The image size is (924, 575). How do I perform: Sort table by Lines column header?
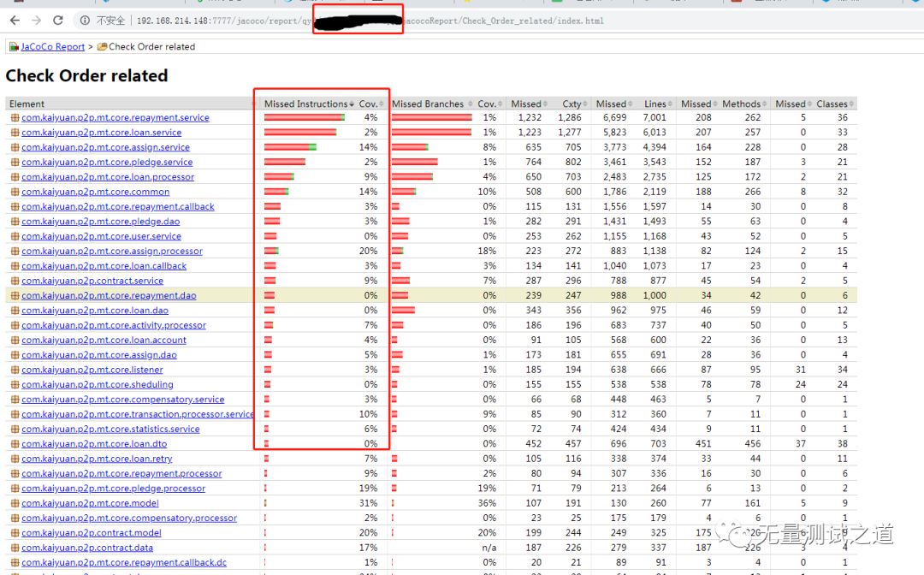[x=654, y=104]
